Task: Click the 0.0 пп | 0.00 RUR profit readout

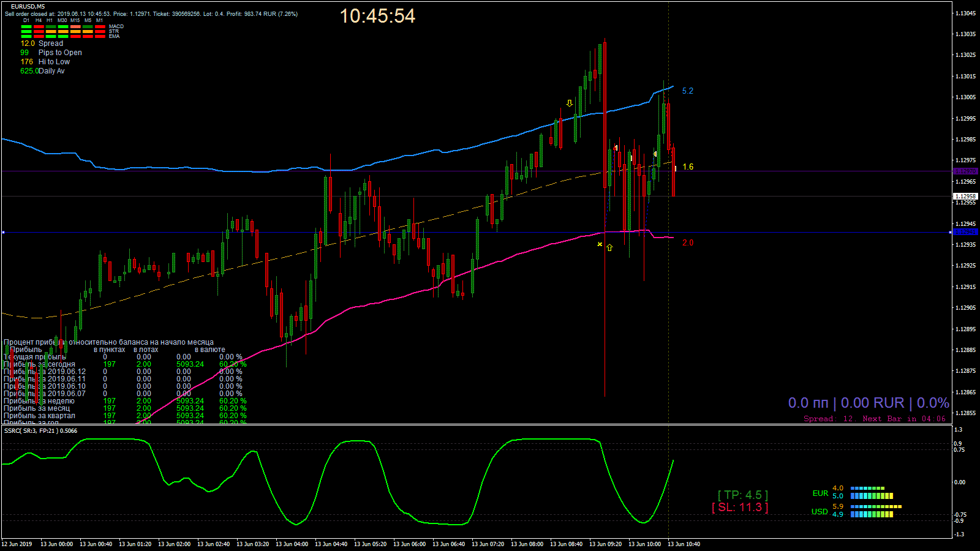Action: click(x=869, y=403)
